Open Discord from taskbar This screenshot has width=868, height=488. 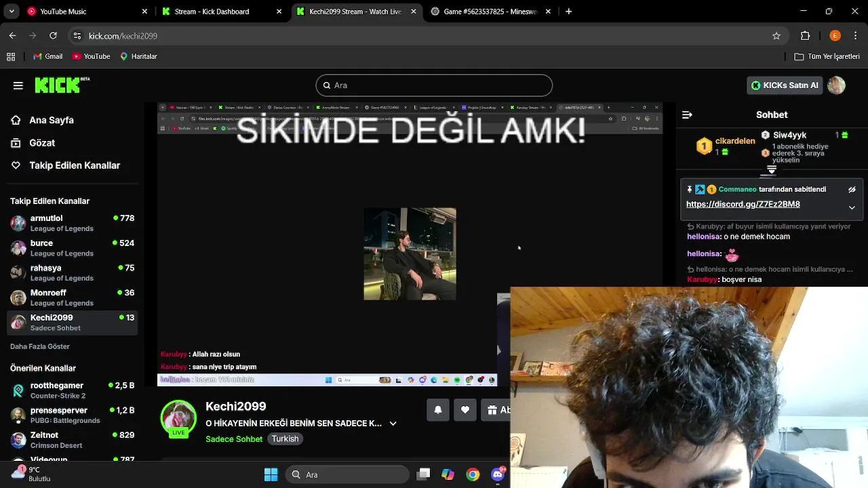click(498, 474)
